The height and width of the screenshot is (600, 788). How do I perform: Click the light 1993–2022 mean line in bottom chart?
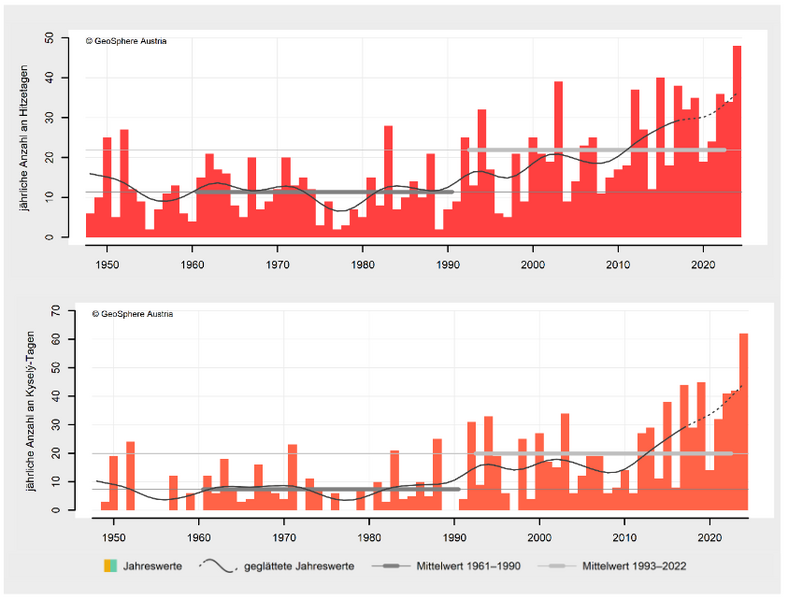pyautogui.click(x=600, y=453)
